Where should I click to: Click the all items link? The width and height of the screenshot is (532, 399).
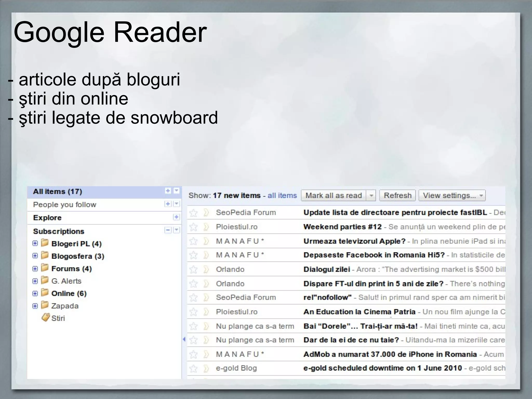[x=282, y=195]
